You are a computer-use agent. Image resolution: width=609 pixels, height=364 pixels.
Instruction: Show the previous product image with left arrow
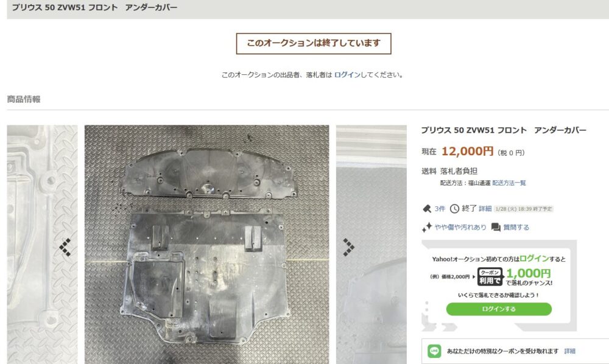(65, 247)
